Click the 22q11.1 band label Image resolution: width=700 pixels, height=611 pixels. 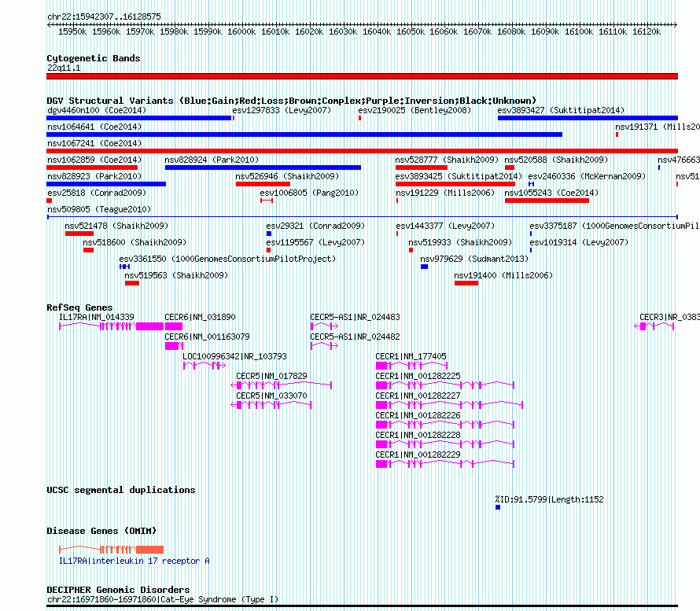click(64, 68)
